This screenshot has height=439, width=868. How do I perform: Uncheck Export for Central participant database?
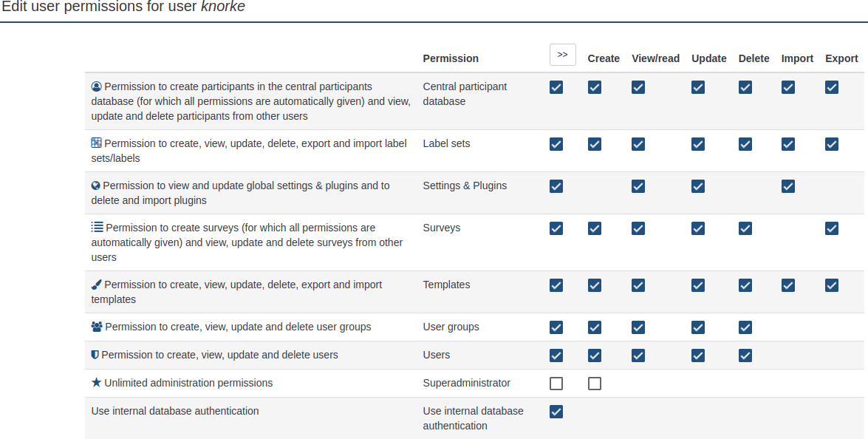tap(832, 87)
